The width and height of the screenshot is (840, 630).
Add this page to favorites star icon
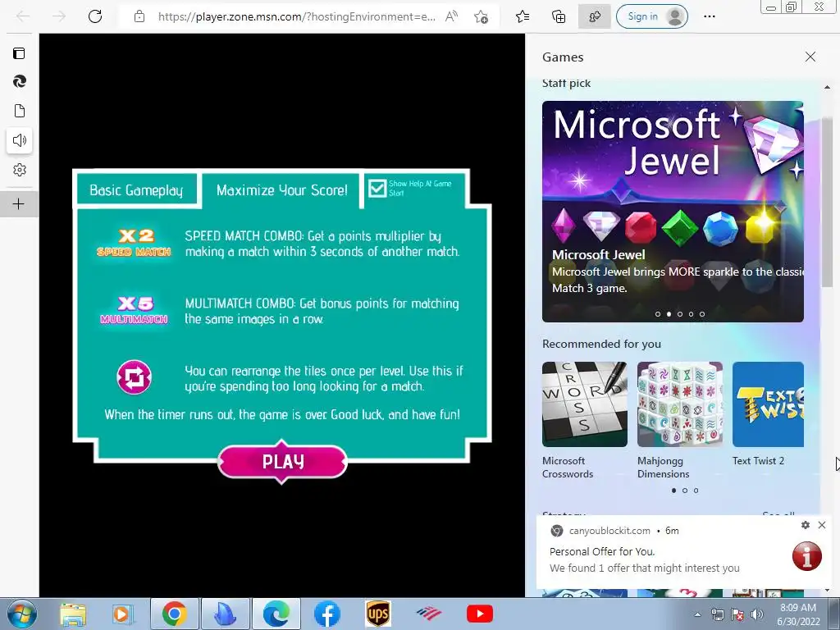point(481,17)
